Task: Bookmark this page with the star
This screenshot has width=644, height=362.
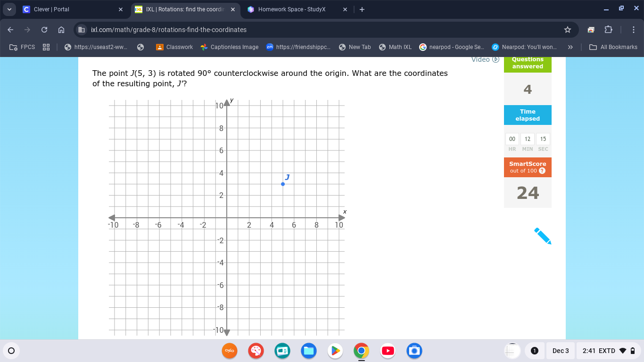Action: click(568, 30)
